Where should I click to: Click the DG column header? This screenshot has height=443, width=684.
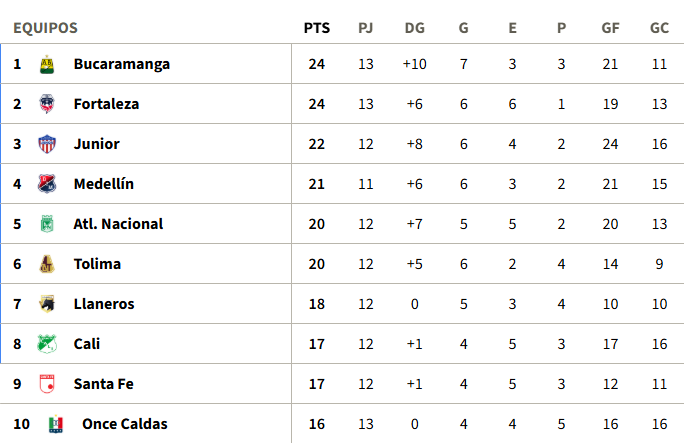pos(414,28)
